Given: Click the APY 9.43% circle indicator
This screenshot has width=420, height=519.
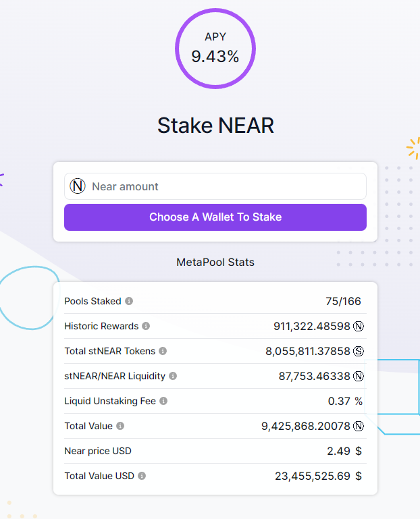Looking at the screenshot, I should click(x=215, y=49).
